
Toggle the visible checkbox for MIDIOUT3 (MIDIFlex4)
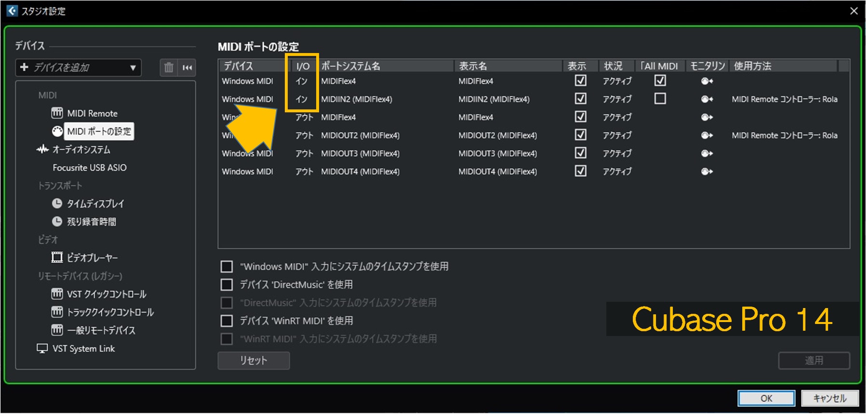(581, 153)
